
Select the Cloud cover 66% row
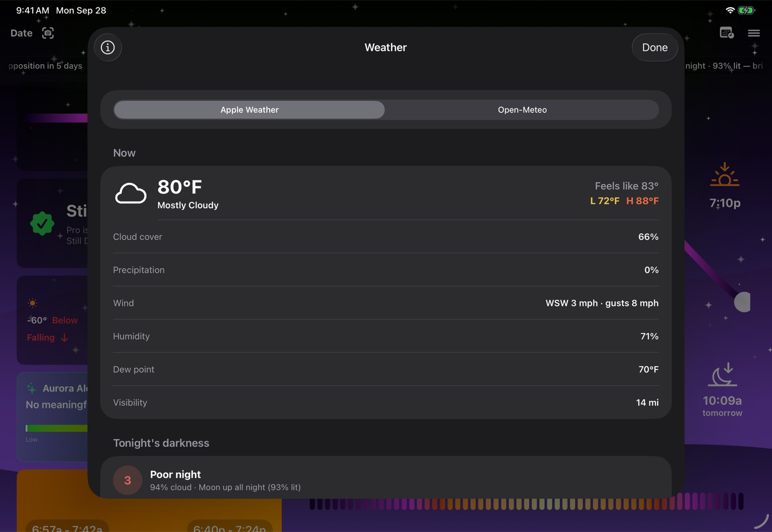point(386,237)
